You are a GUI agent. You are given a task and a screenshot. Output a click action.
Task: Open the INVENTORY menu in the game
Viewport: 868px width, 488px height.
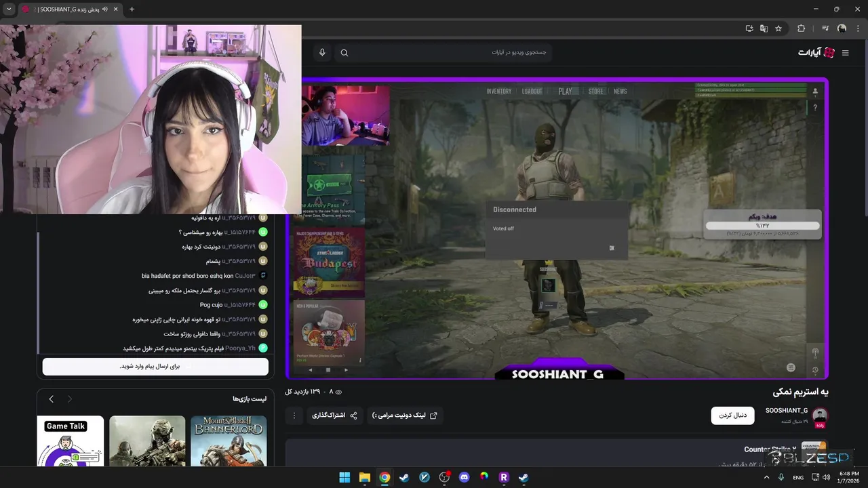coord(499,91)
